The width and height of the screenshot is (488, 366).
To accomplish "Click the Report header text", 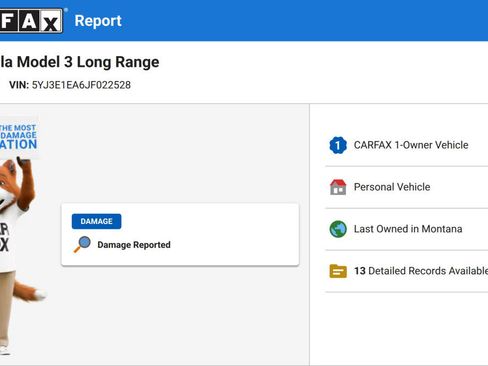I will tap(98, 21).
